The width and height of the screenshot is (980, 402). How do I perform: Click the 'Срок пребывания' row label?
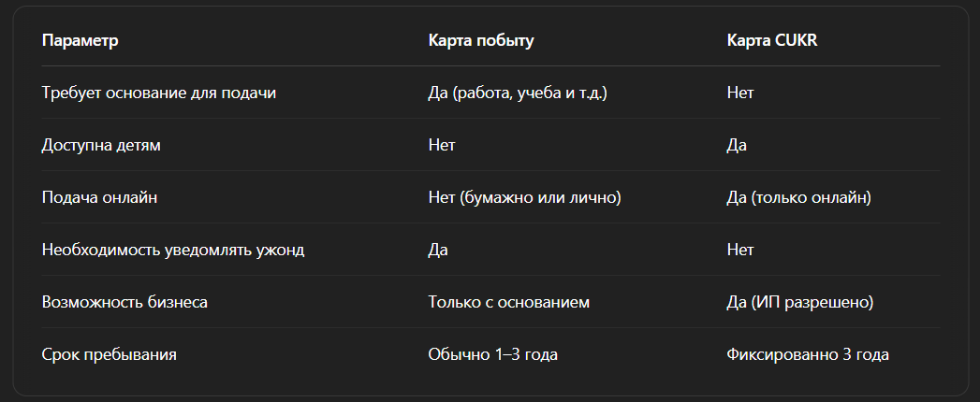110,354
